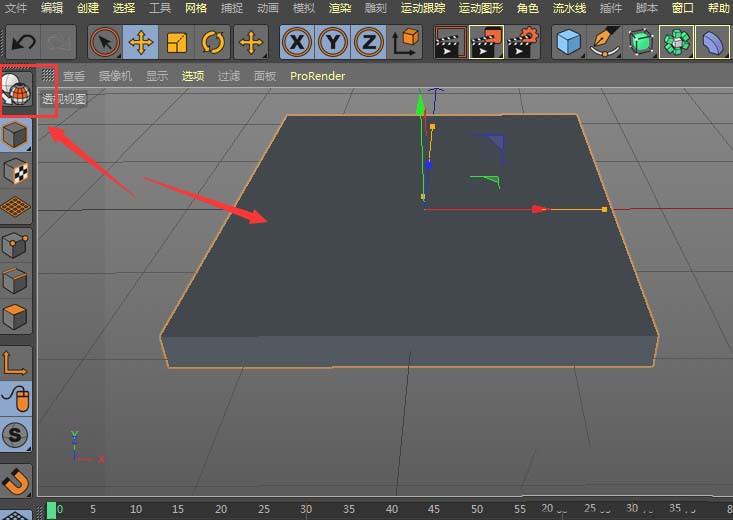Select the Live Selection tool
The width and height of the screenshot is (733, 520).
(105, 43)
